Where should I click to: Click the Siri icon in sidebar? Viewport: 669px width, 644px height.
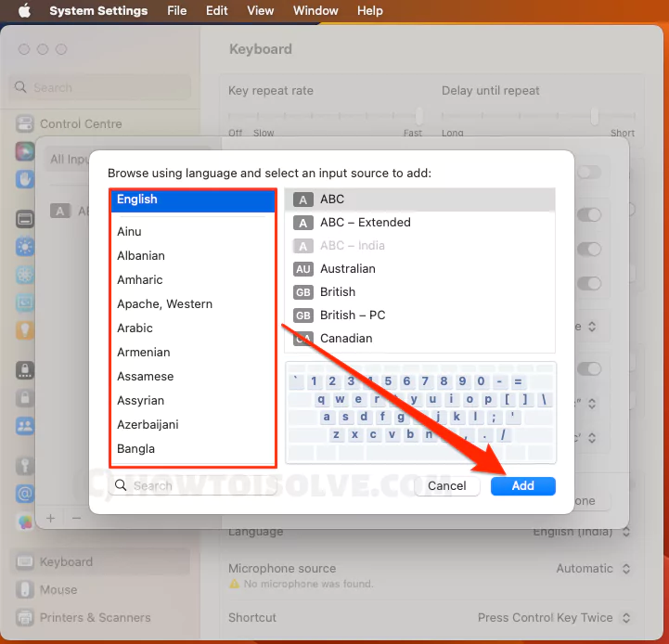pyautogui.click(x=25, y=151)
